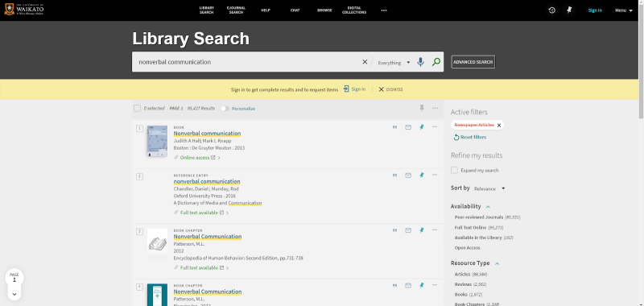Open eJournal Search nav item

236,10
